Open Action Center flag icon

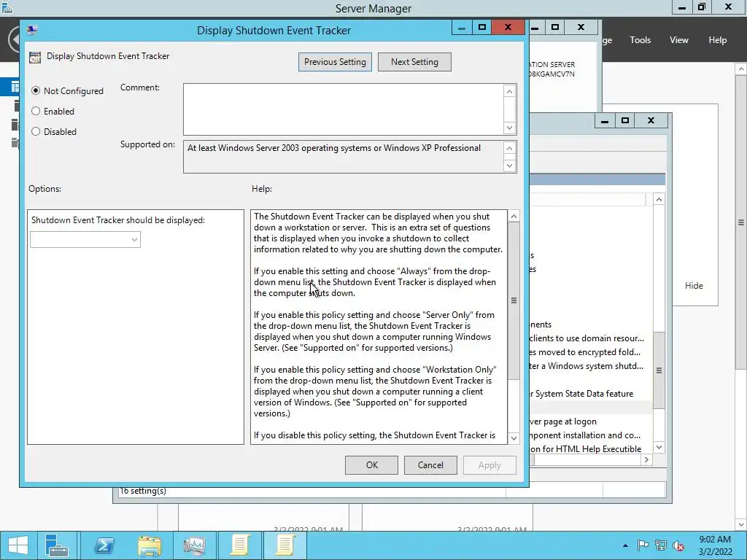tap(643, 545)
